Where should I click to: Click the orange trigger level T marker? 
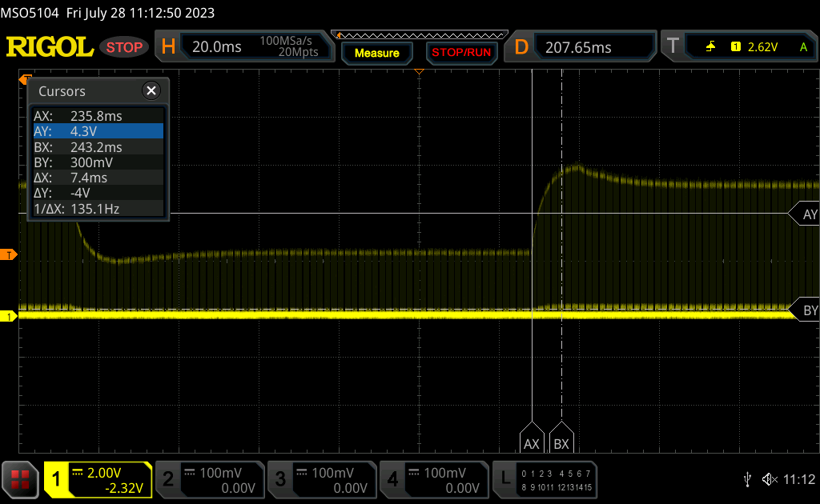(10, 254)
